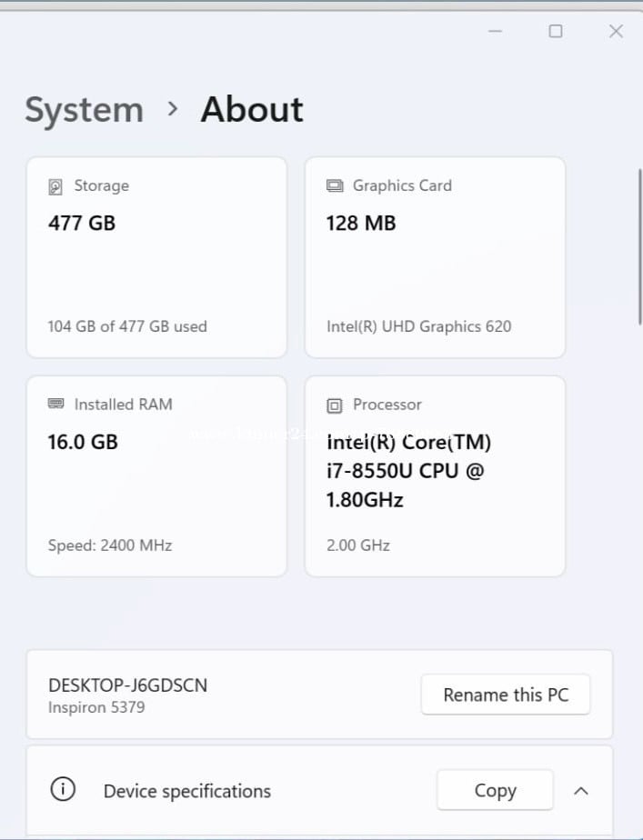Screen dimensions: 643x840
Task: Click the Device specifications header label
Action: (x=187, y=791)
